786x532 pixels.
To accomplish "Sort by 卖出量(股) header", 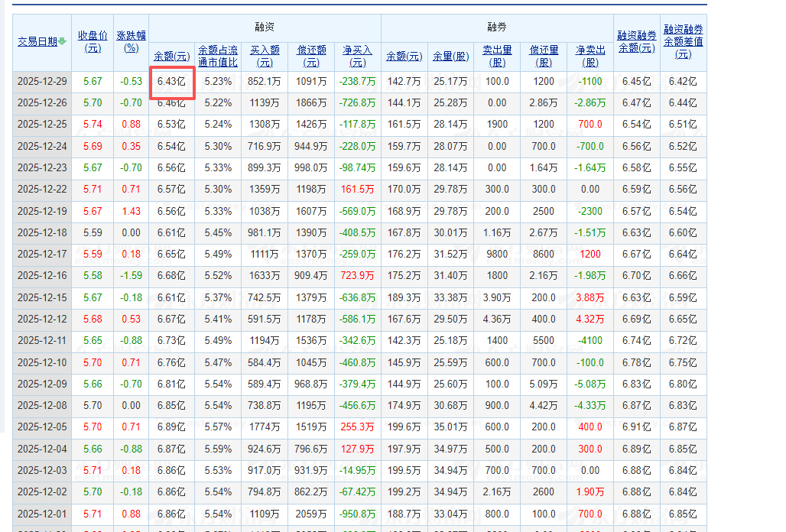I will click(497, 56).
